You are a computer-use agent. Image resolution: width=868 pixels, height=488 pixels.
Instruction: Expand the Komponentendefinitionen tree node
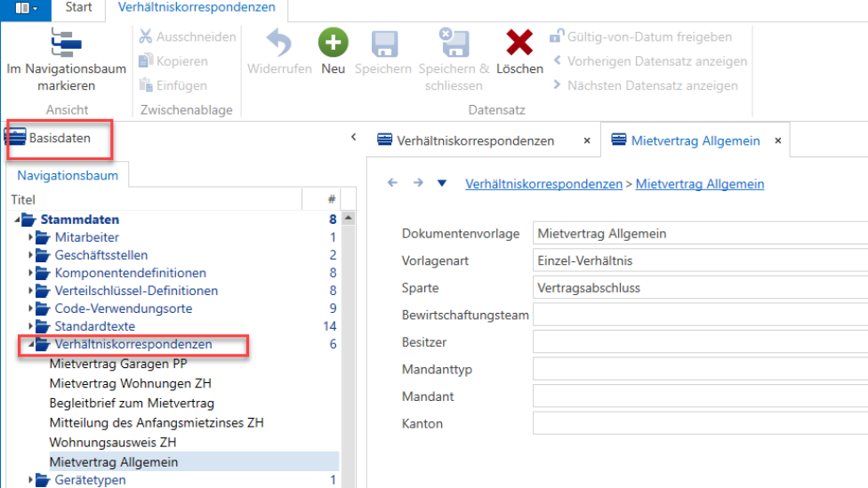click(x=30, y=272)
